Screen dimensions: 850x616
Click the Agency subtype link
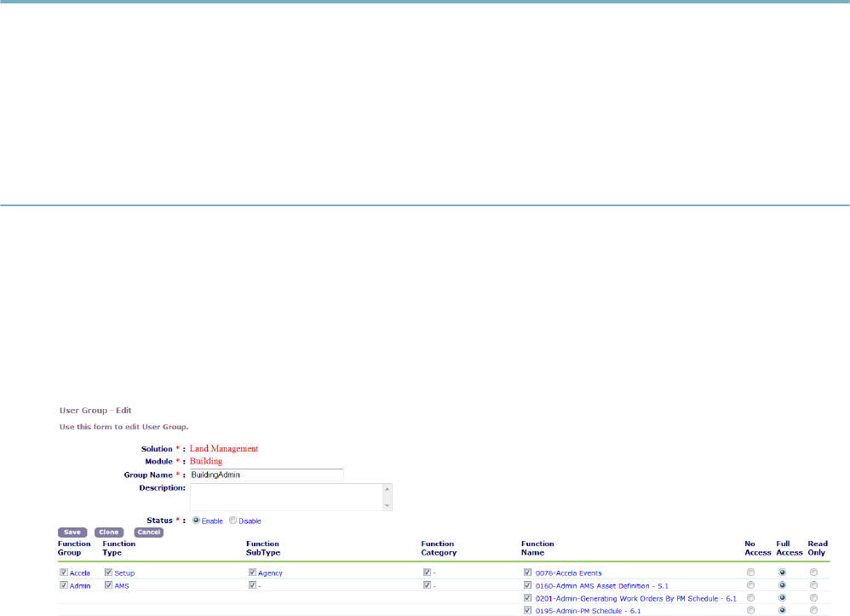coord(271,573)
